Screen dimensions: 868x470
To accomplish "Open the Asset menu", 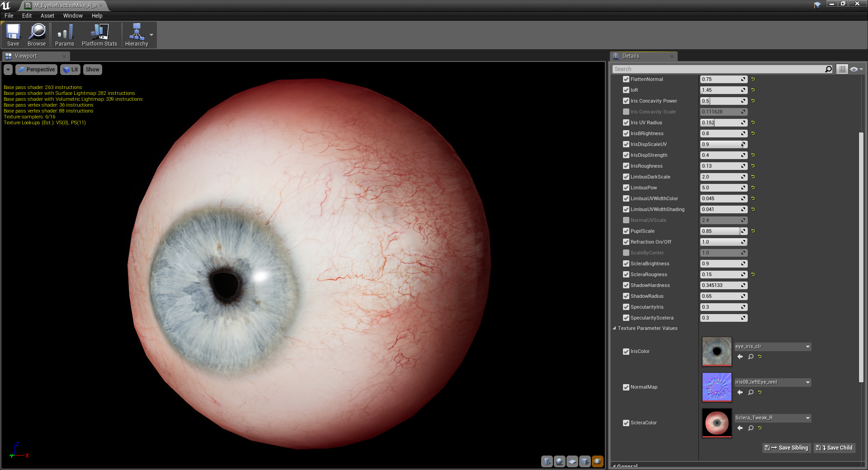I will coord(47,15).
